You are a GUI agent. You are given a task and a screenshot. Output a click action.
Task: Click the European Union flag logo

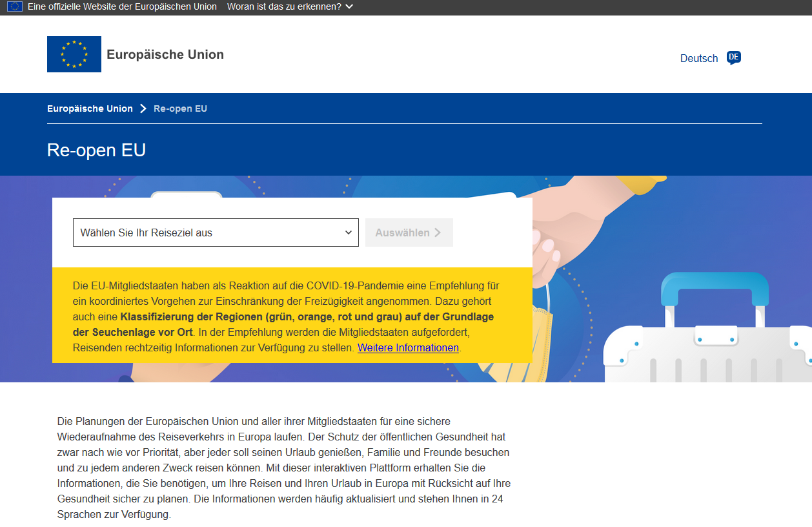(74, 54)
